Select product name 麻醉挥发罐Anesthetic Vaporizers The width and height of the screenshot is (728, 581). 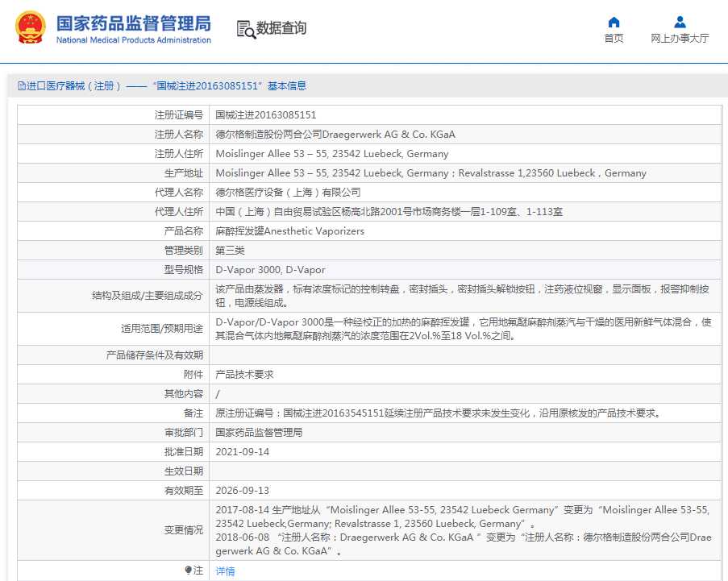click(289, 231)
